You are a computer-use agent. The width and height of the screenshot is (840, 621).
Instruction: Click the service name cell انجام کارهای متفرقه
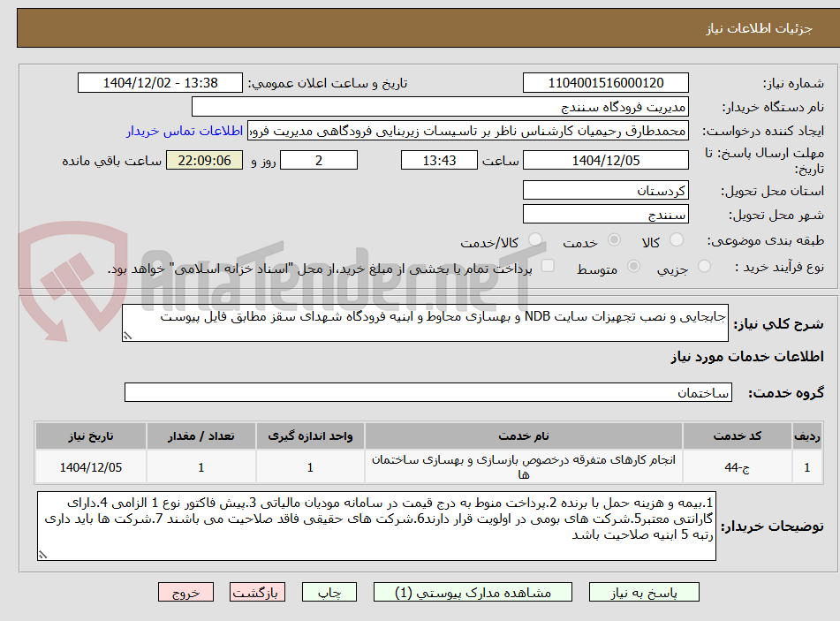tap(524, 467)
